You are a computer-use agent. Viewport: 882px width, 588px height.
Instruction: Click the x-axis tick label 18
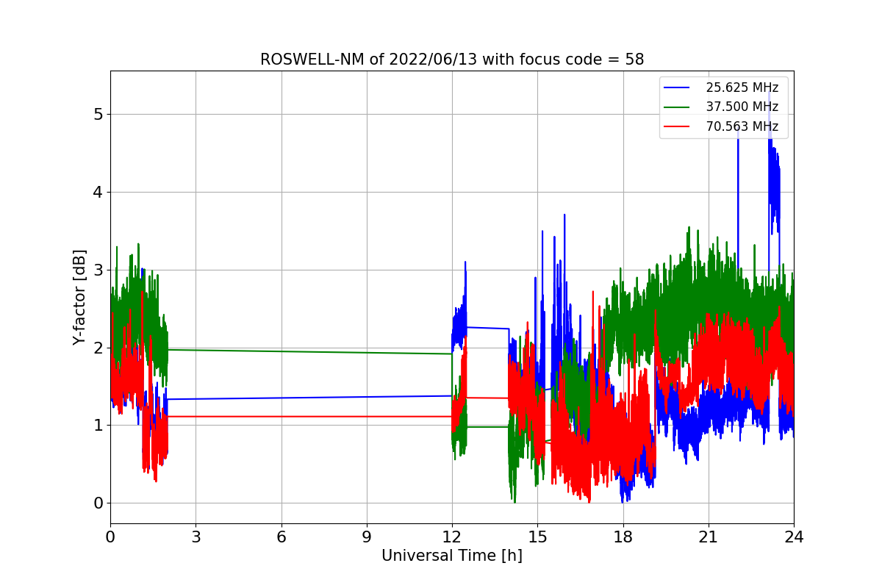(x=623, y=537)
